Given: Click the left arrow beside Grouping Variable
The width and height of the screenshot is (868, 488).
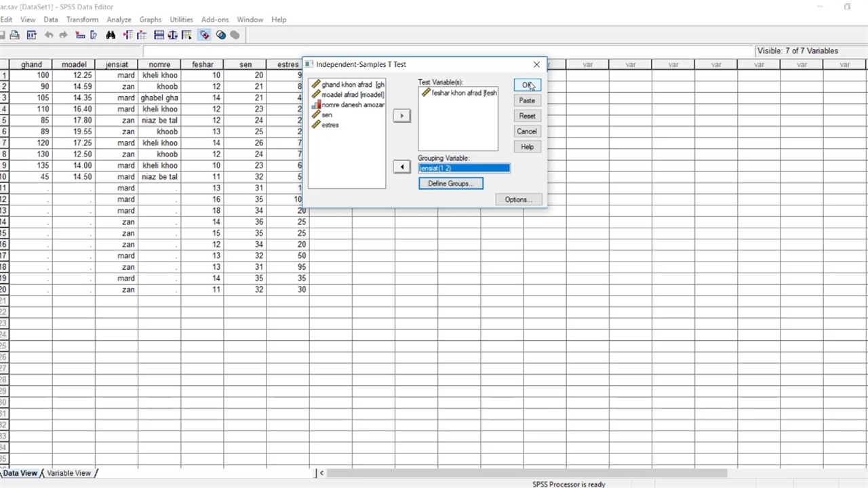Looking at the screenshot, I should tap(401, 167).
